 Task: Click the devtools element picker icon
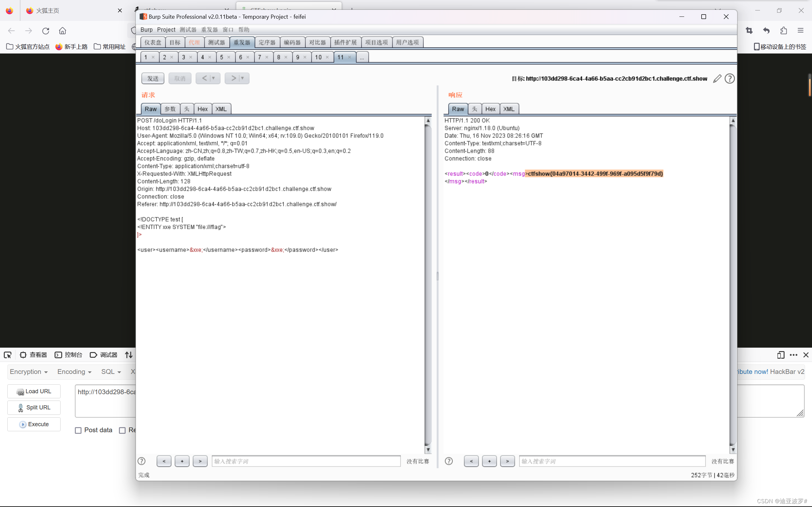(x=8, y=355)
